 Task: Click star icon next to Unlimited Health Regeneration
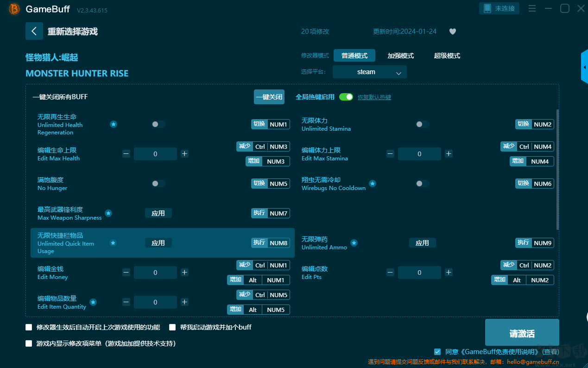coord(114,124)
